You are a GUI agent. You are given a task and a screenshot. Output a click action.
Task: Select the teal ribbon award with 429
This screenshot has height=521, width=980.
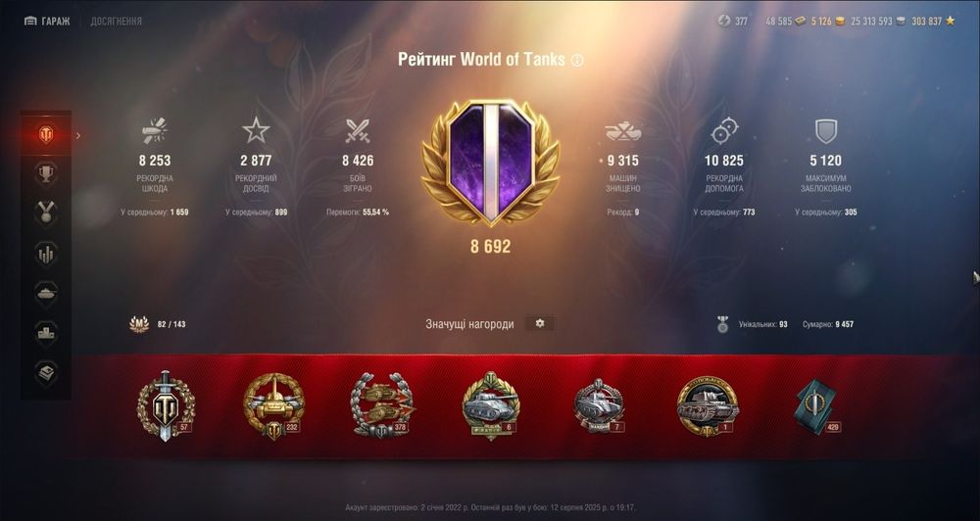(817, 407)
